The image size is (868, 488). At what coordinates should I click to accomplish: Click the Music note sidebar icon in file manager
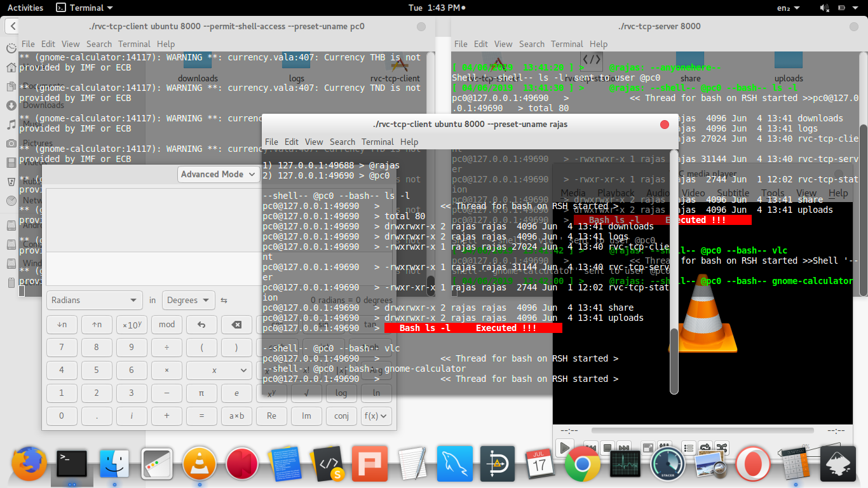[x=11, y=125]
